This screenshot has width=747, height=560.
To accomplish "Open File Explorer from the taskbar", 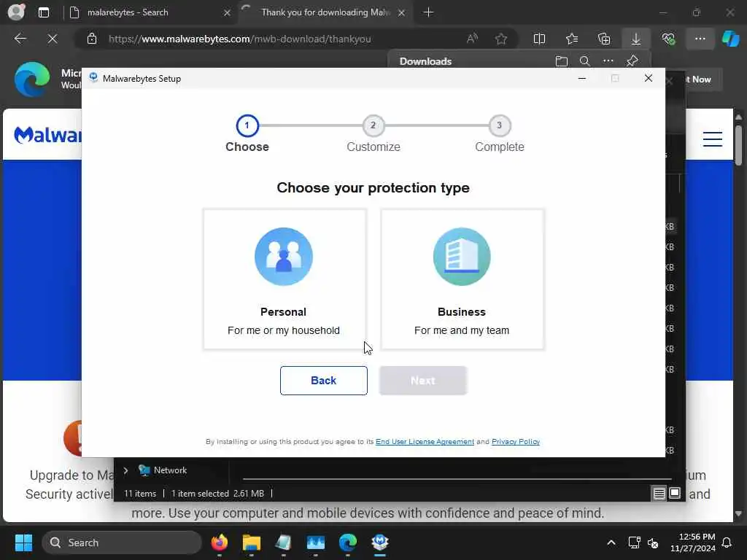I will 252,542.
